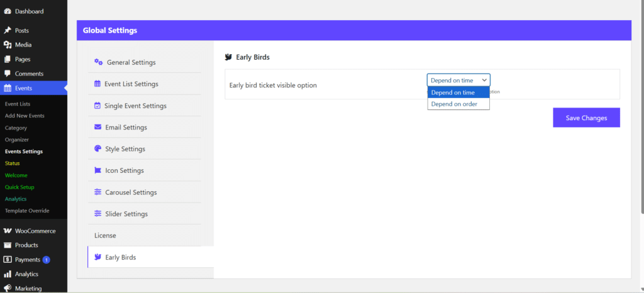Click the General Settings gears icon
Image resolution: width=644 pixels, height=293 pixels.
(99, 62)
